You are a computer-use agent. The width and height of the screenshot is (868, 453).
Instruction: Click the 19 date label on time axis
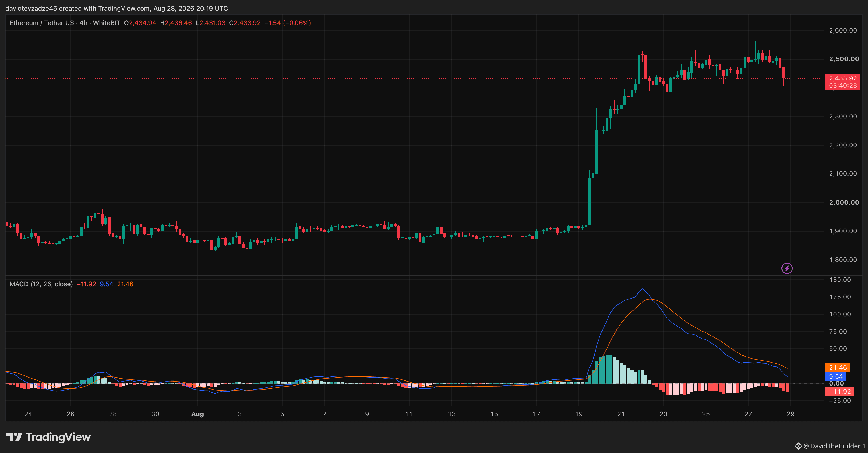click(579, 414)
